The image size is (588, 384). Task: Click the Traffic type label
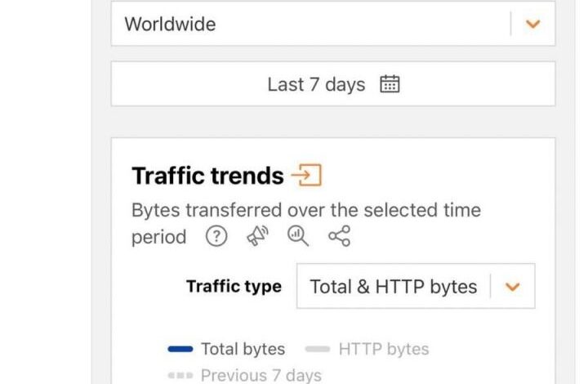pos(234,287)
